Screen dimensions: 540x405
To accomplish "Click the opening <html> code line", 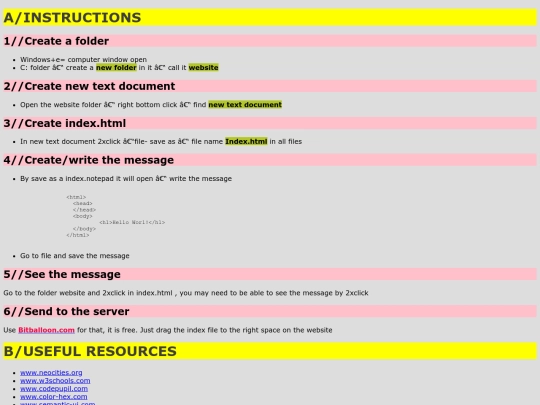I will point(76,197).
